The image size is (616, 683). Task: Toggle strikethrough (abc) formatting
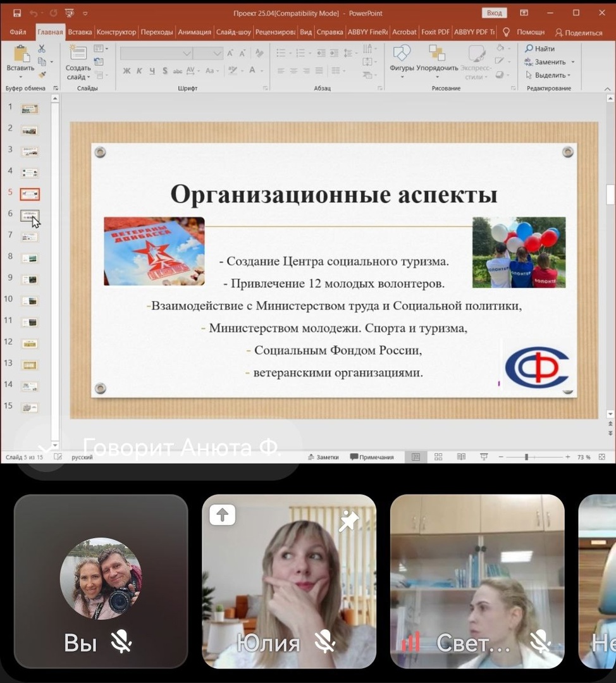177,71
